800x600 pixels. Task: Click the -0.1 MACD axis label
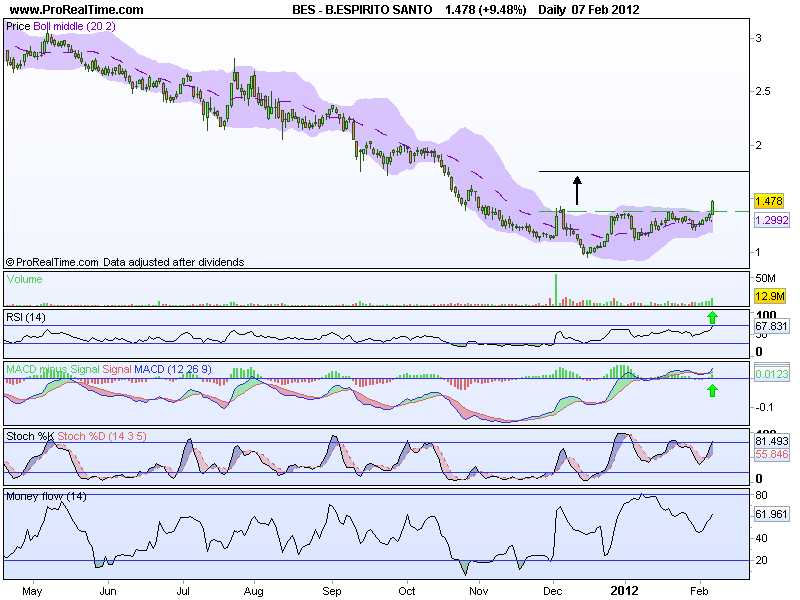(x=764, y=407)
